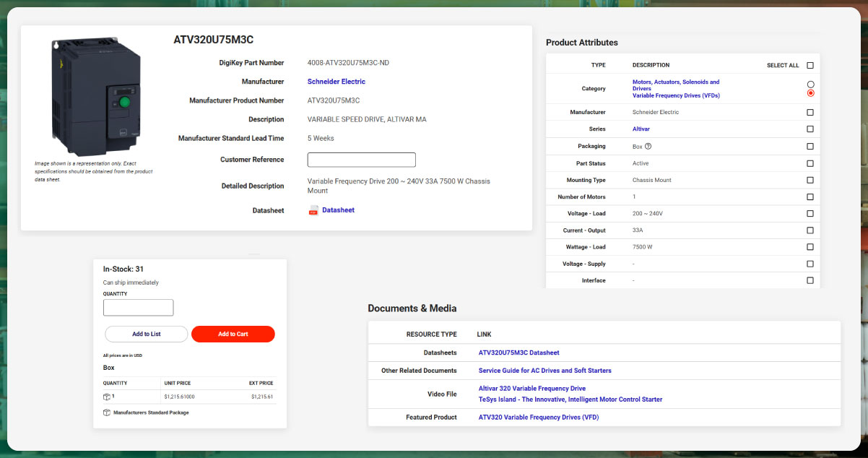Click the ext price $1,215.61

(262, 397)
